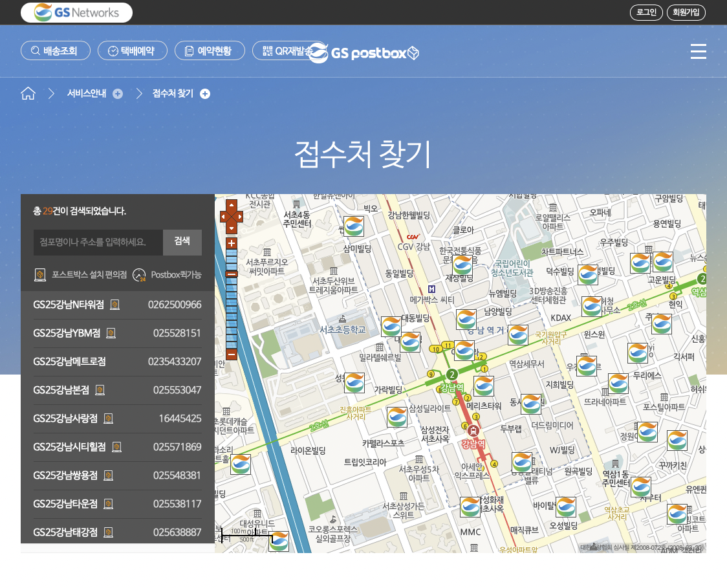Click the zoom slider track below the handle
Screen dimensions: 727x588
tap(232, 313)
